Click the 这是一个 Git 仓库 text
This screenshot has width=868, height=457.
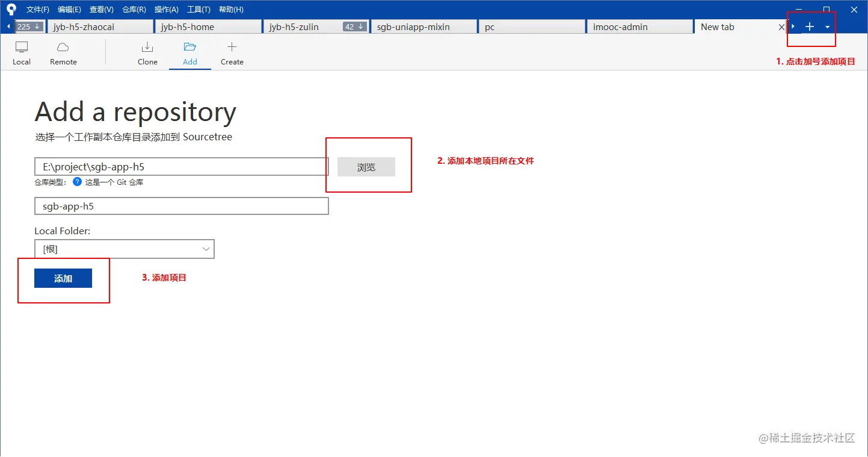114,182
